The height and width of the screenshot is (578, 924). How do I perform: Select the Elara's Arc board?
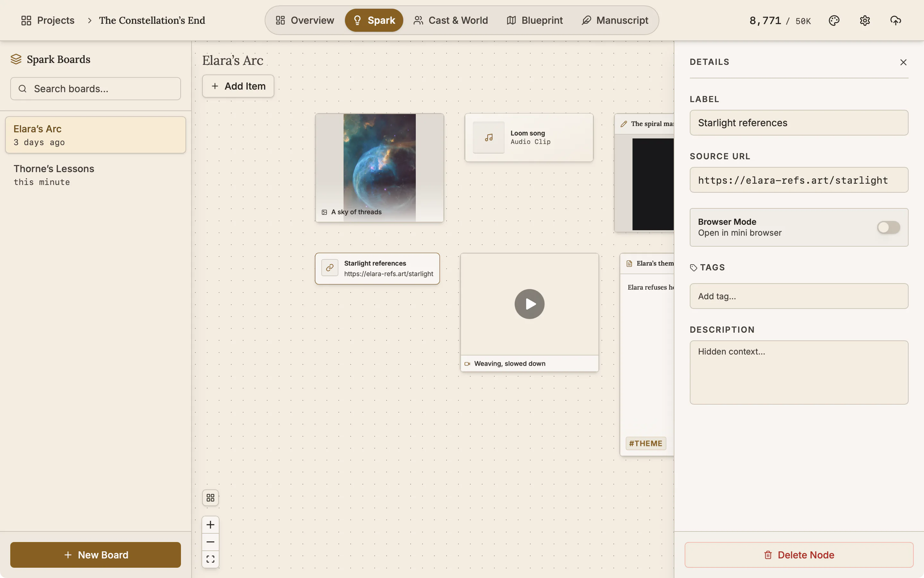pos(96,135)
